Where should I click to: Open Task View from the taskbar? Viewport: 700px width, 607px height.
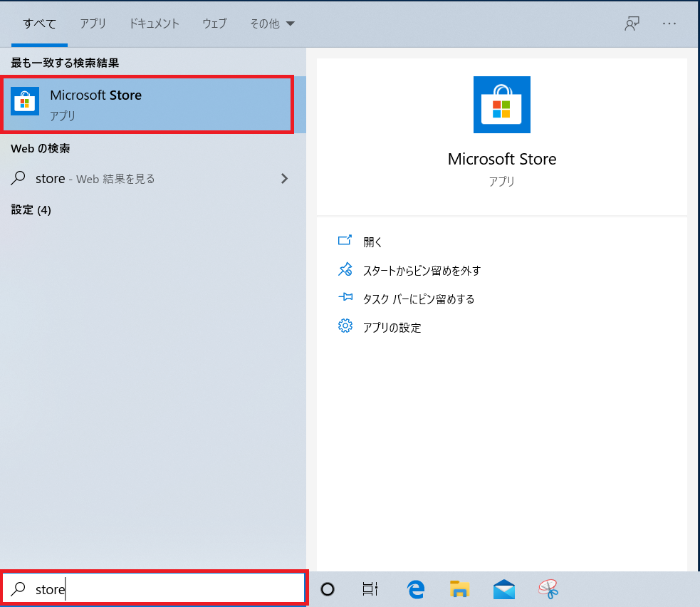point(370,589)
